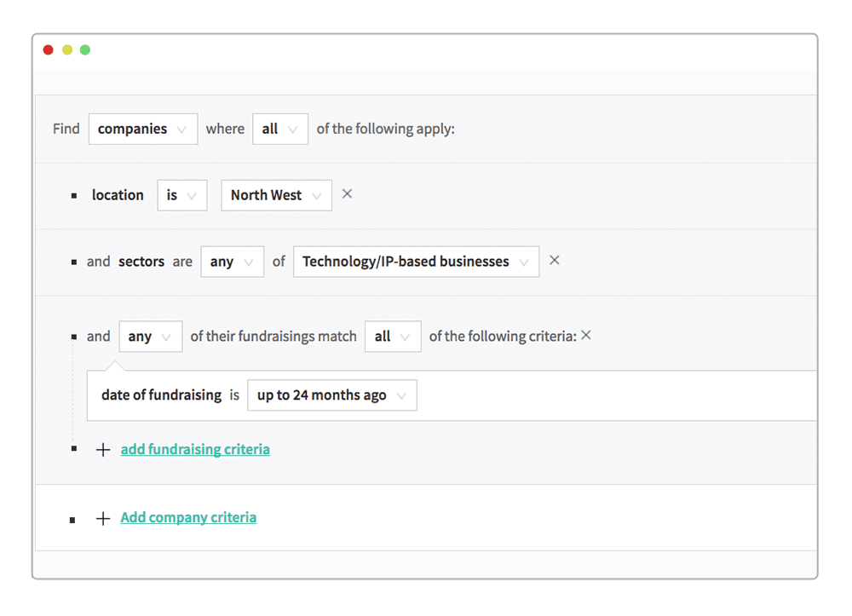
Task: Delete the fundraisings criteria group via X icon
Action: click(586, 335)
